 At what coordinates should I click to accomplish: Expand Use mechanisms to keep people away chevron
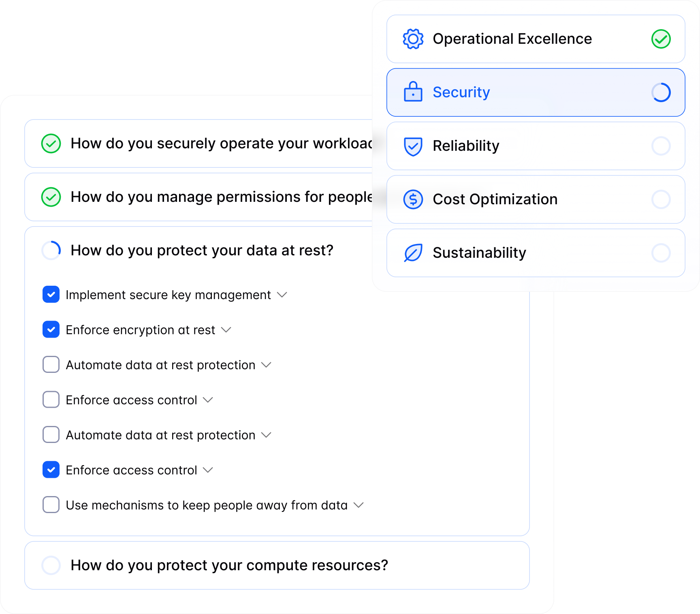click(x=359, y=505)
